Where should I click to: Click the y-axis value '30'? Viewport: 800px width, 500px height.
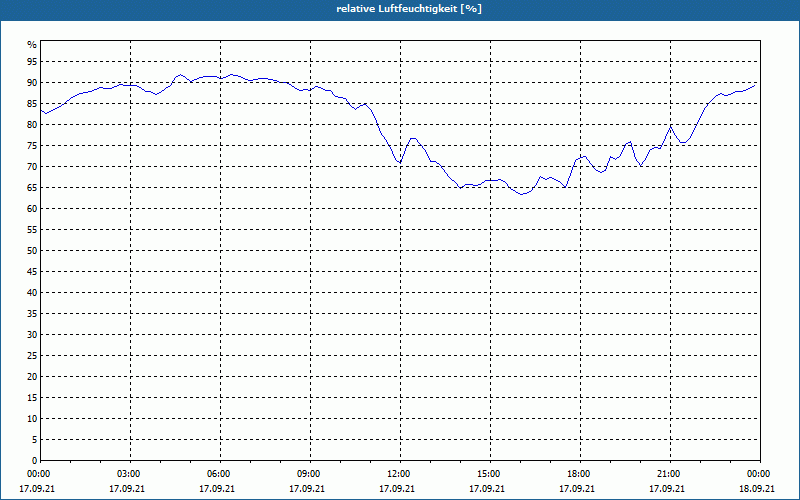(x=32, y=335)
